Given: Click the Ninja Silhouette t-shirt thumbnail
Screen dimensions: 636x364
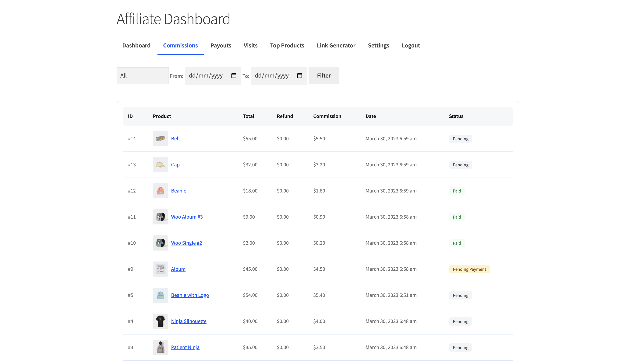Looking at the screenshot, I should click(x=160, y=321).
